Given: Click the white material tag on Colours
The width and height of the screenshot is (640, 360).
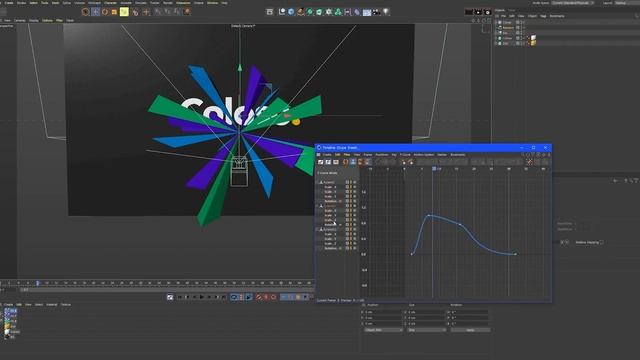Looking at the screenshot, I should pos(533,38).
